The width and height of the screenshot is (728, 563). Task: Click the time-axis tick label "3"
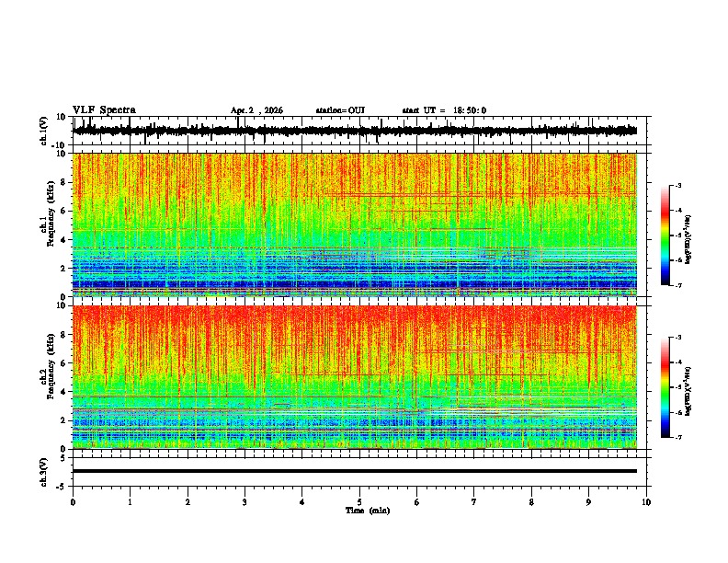(245, 502)
